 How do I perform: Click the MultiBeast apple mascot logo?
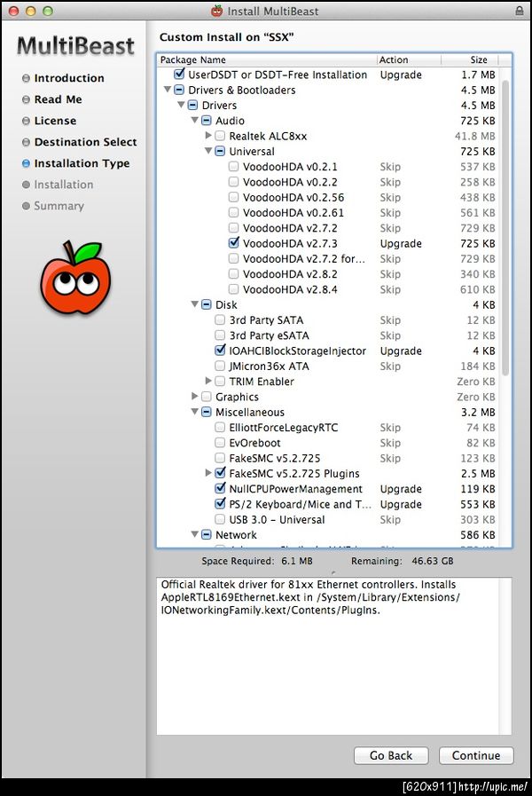(x=76, y=278)
